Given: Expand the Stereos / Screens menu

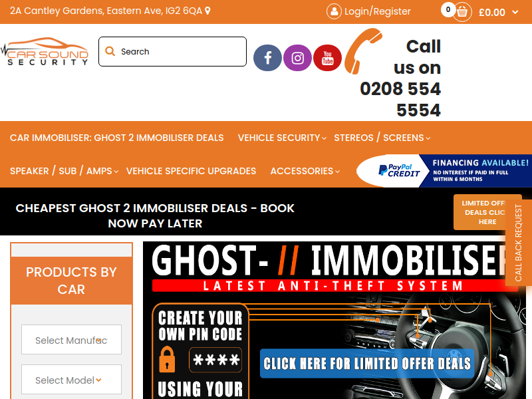Looking at the screenshot, I should tap(382, 138).
